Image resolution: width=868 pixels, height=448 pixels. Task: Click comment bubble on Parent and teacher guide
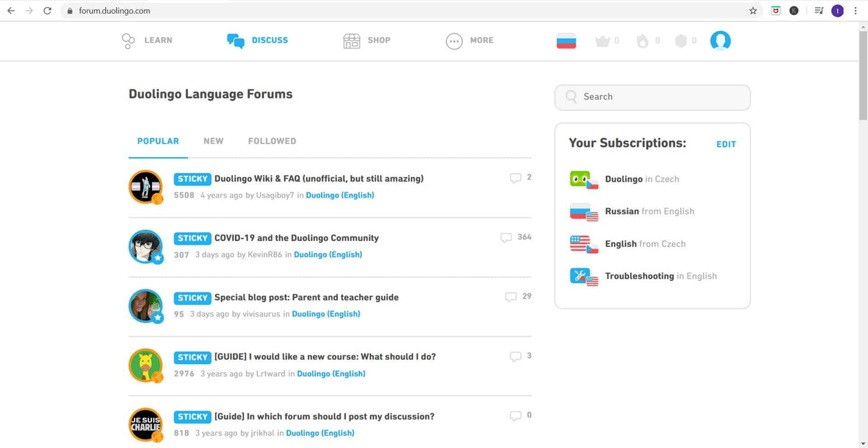pyautogui.click(x=511, y=297)
